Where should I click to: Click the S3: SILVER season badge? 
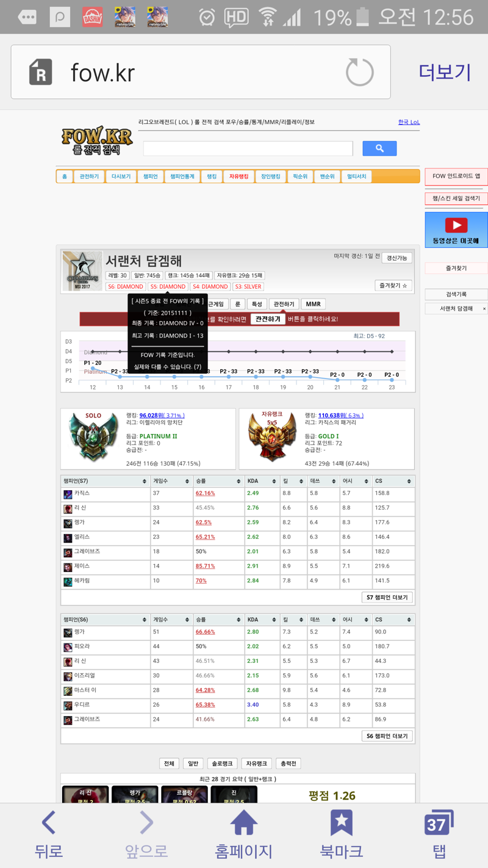(248, 286)
